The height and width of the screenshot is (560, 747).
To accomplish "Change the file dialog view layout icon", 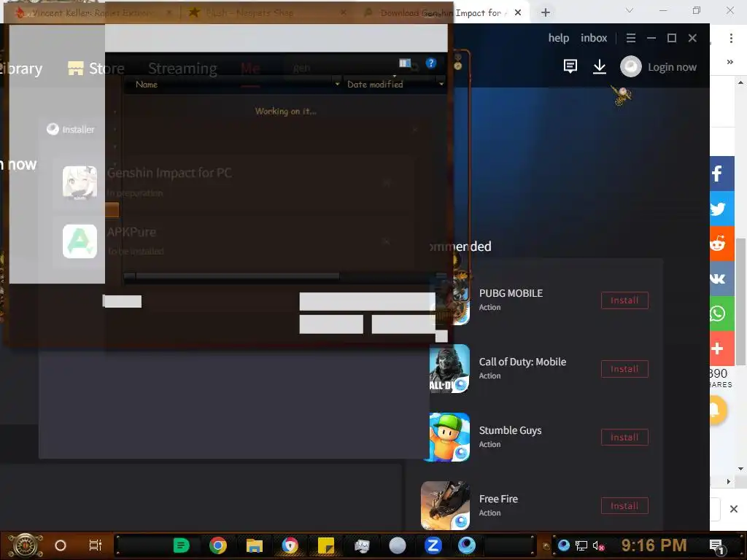I will (405, 63).
